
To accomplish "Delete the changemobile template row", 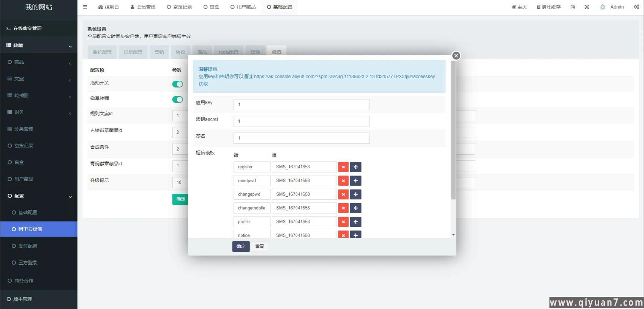I will pyautogui.click(x=343, y=208).
